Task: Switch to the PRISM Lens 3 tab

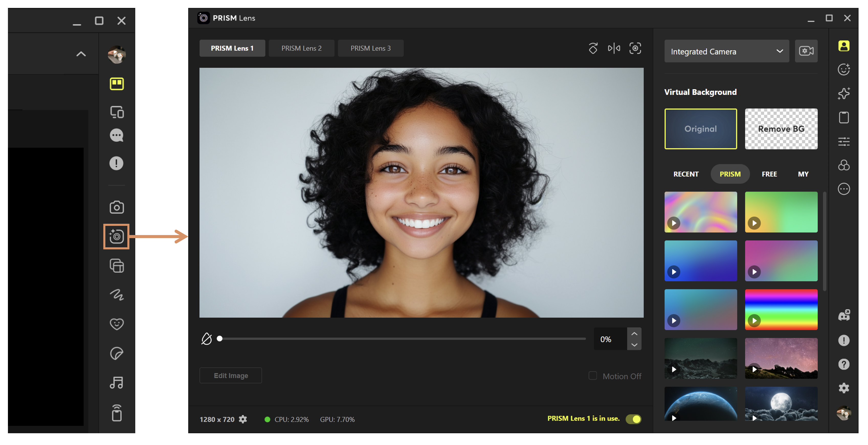Action: coord(371,48)
